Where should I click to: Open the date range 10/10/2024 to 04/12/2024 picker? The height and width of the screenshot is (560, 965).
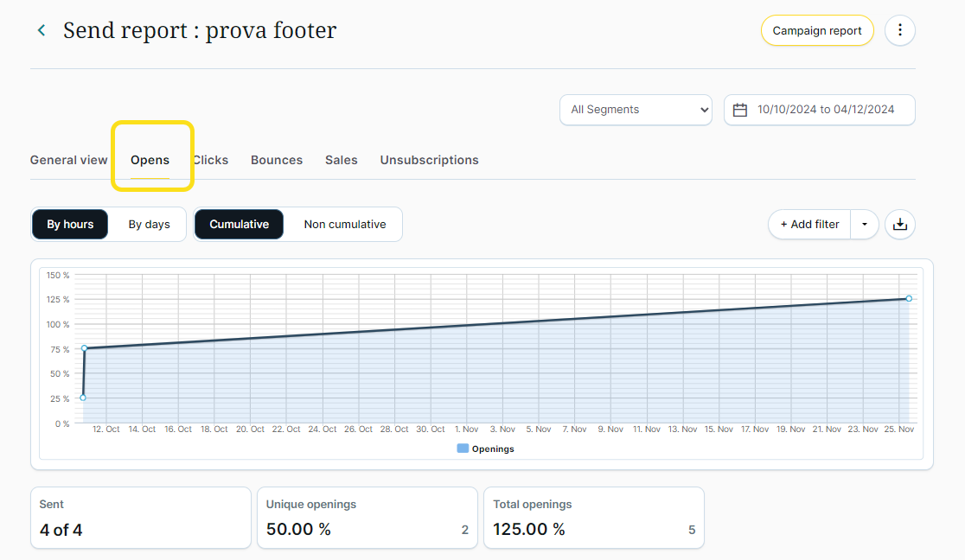825,110
